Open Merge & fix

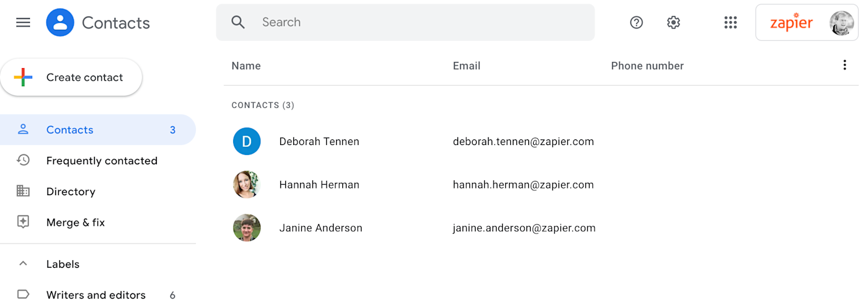tap(76, 222)
